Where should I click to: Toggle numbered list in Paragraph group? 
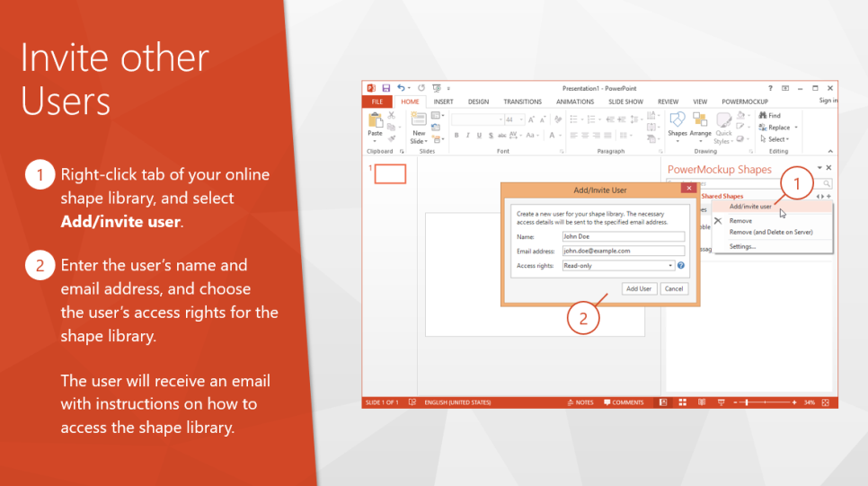pyautogui.click(x=591, y=119)
